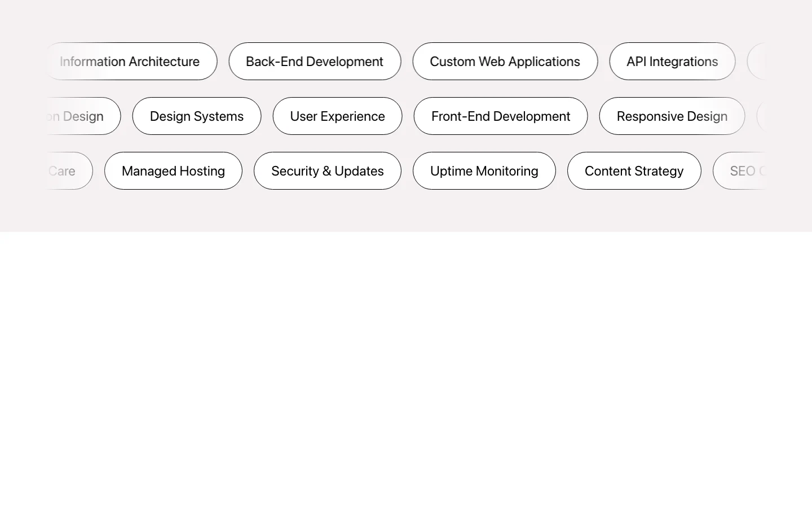
Task: Select the Managed Hosting pill
Action: click(x=173, y=170)
